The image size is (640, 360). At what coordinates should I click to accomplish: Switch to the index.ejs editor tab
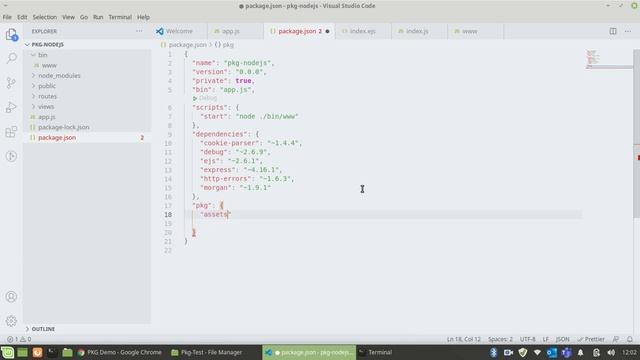[x=363, y=31]
